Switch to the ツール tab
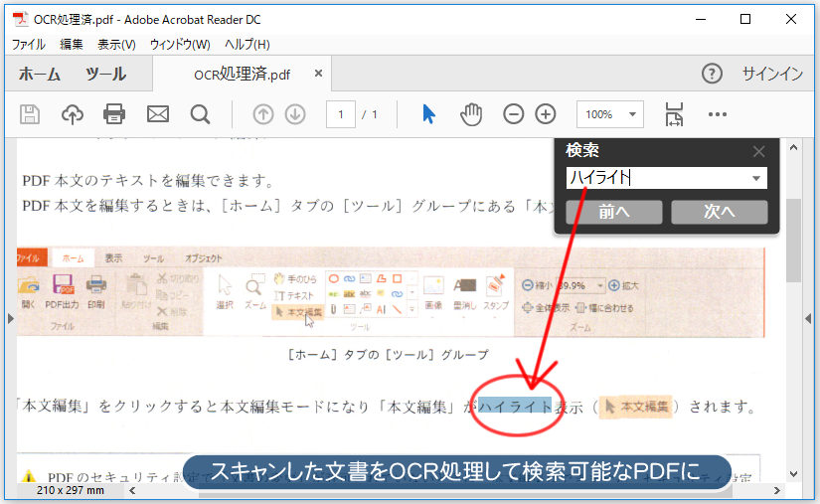The image size is (820, 504). (x=106, y=74)
